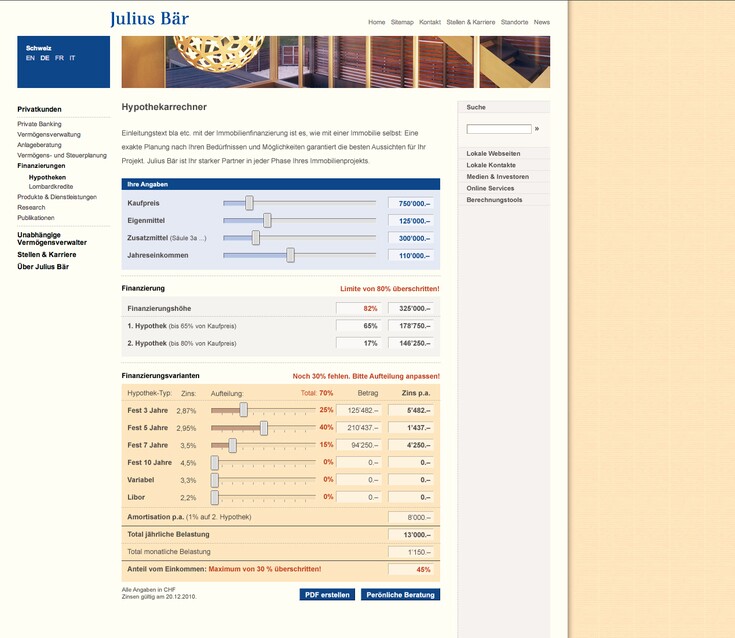This screenshot has width=735, height=638.
Task: Open Anlageberatung sidebar item
Action: (x=39, y=145)
